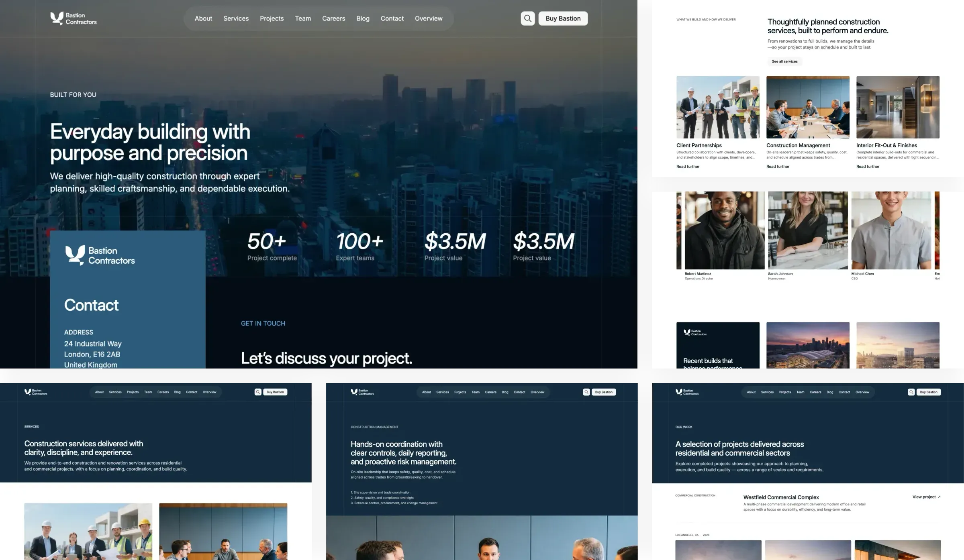
Task: Open Services in the main hero navigation
Action: [x=236, y=18]
